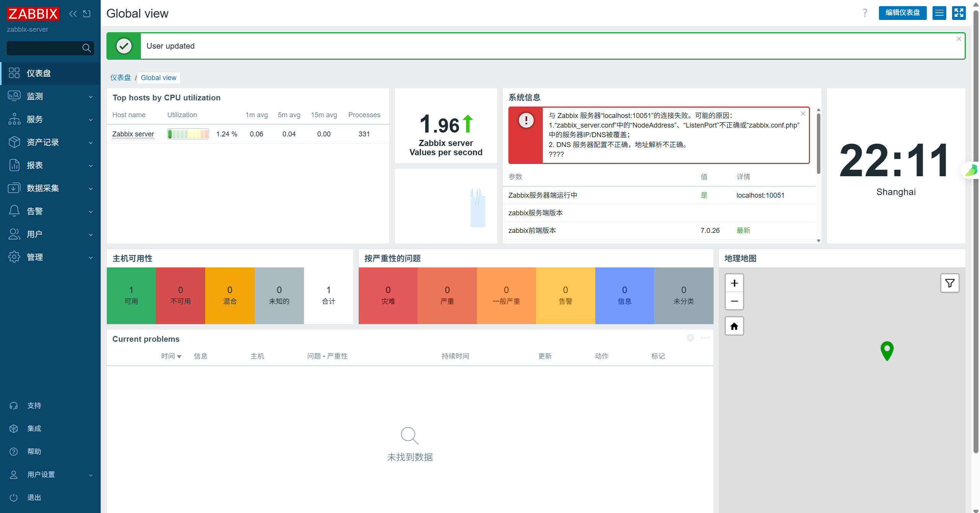Click the 监测 monitoring icon

pyautogui.click(x=14, y=96)
